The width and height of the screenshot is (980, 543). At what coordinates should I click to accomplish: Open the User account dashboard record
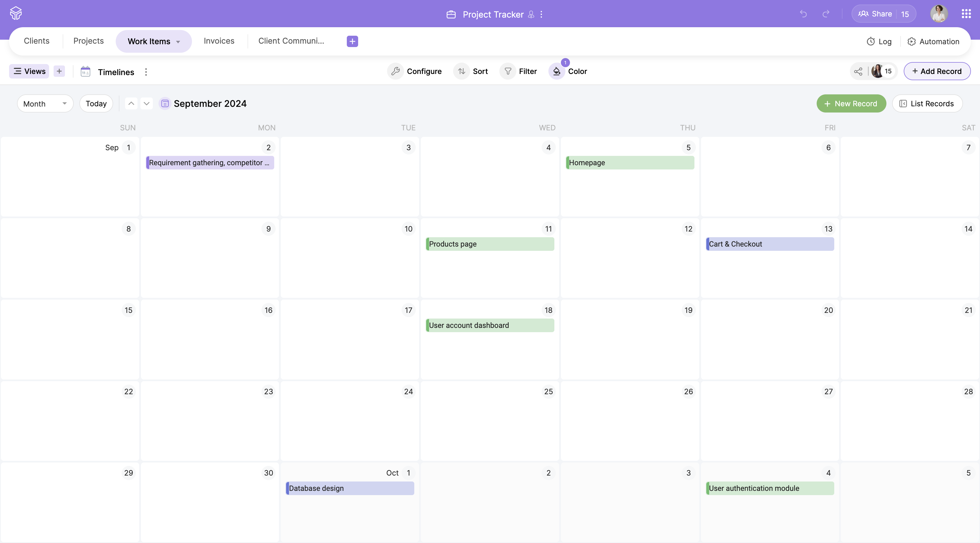tap(490, 326)
